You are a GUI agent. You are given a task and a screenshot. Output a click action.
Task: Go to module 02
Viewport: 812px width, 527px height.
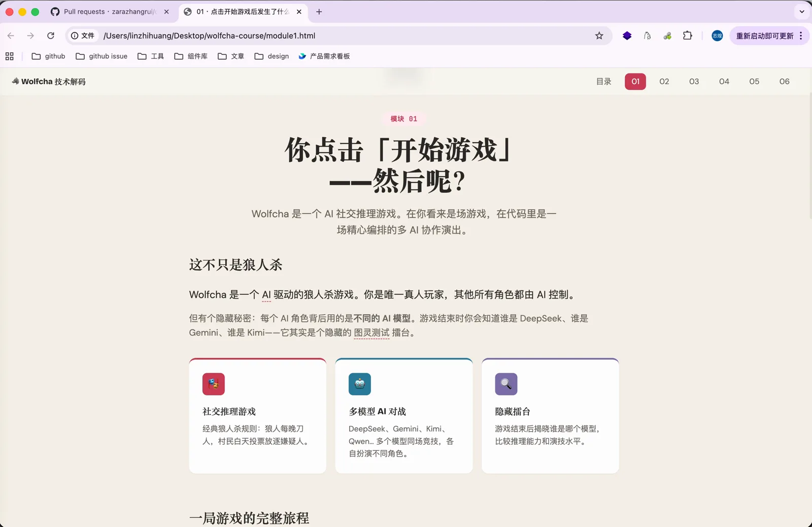pyautogui.click(x=664, y=81)
